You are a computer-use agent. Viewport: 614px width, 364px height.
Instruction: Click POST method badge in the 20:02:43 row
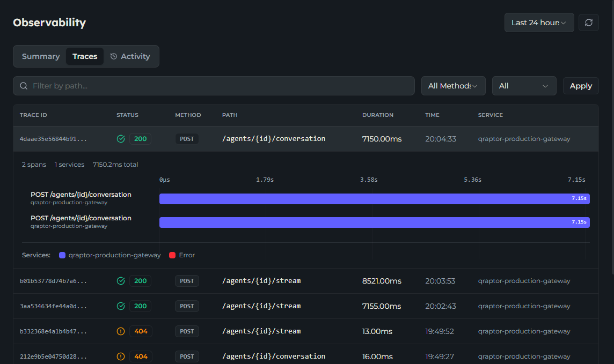tap(187, 306)
